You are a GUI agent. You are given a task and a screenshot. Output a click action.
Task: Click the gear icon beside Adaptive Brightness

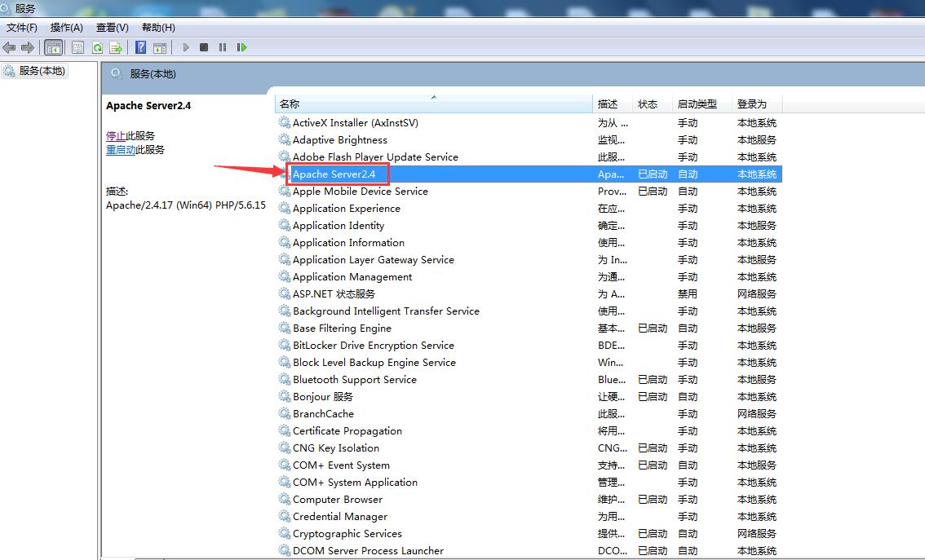coord(285,139)
